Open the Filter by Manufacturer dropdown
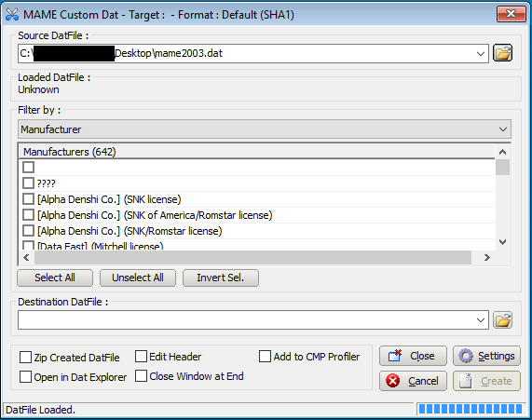 click(265, 129)
